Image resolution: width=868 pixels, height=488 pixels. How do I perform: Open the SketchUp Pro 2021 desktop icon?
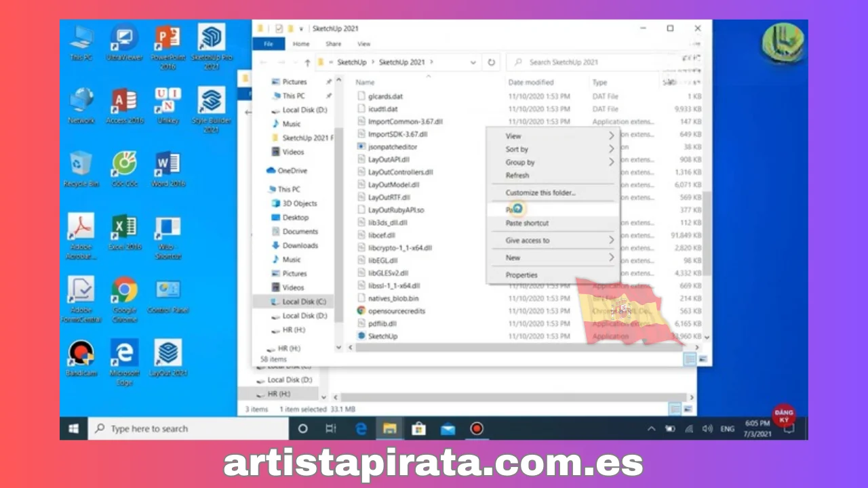211,46
